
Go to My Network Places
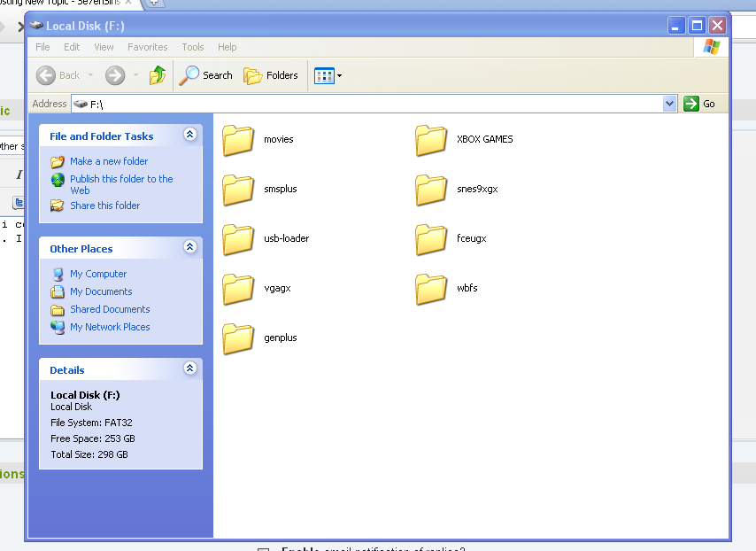(x=110, y=327)
